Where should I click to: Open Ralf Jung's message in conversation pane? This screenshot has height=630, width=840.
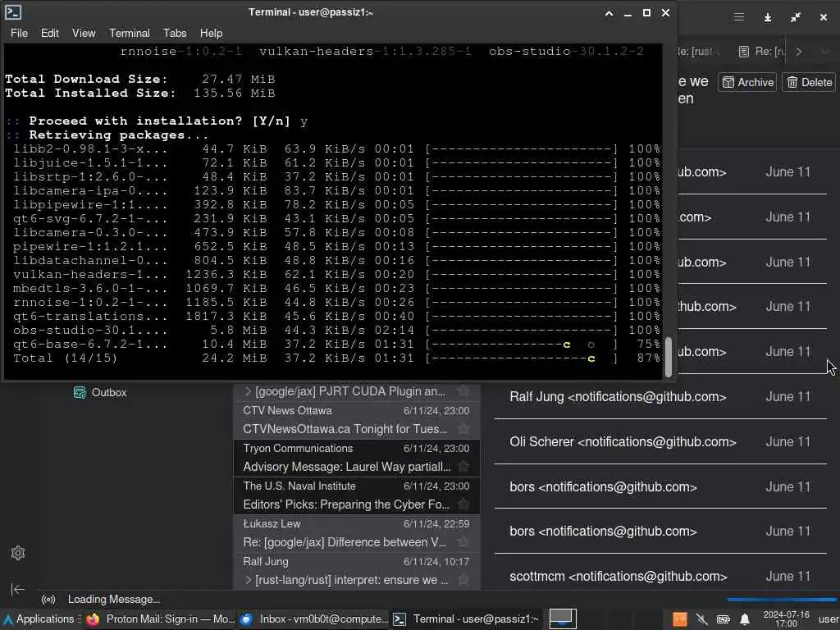coord(660,396)
